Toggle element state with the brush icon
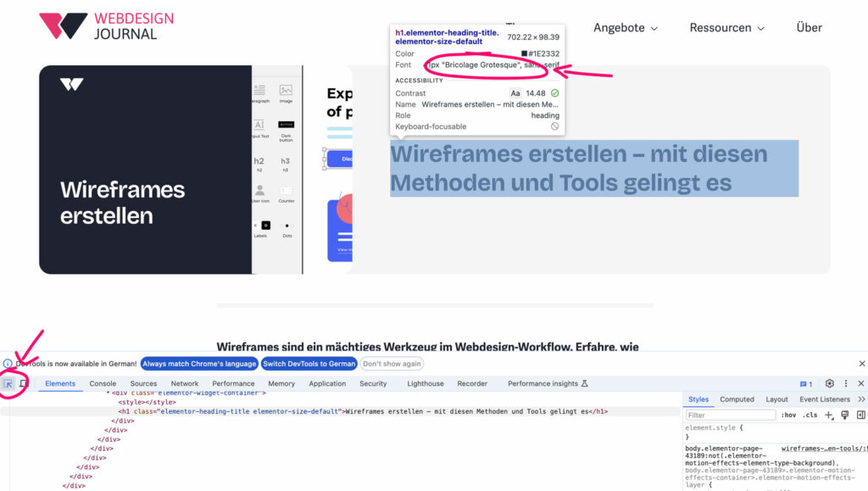The height and width of the screenshot is (491, 868). pos(845,415)
